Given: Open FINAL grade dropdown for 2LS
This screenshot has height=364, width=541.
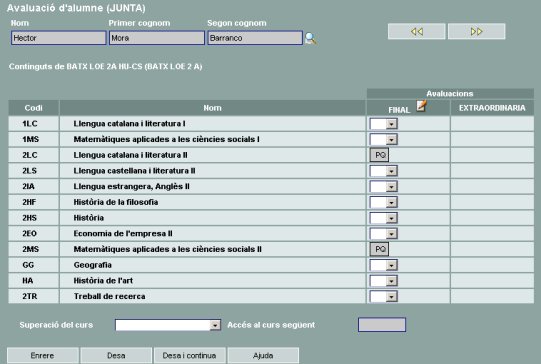Looking at the screenshot, I should [x=383, y=171].
